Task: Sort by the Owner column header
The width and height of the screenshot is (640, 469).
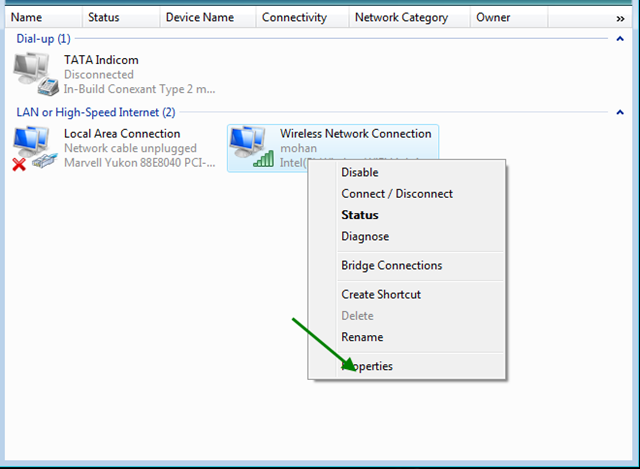Action: click(x=509, y=18)
